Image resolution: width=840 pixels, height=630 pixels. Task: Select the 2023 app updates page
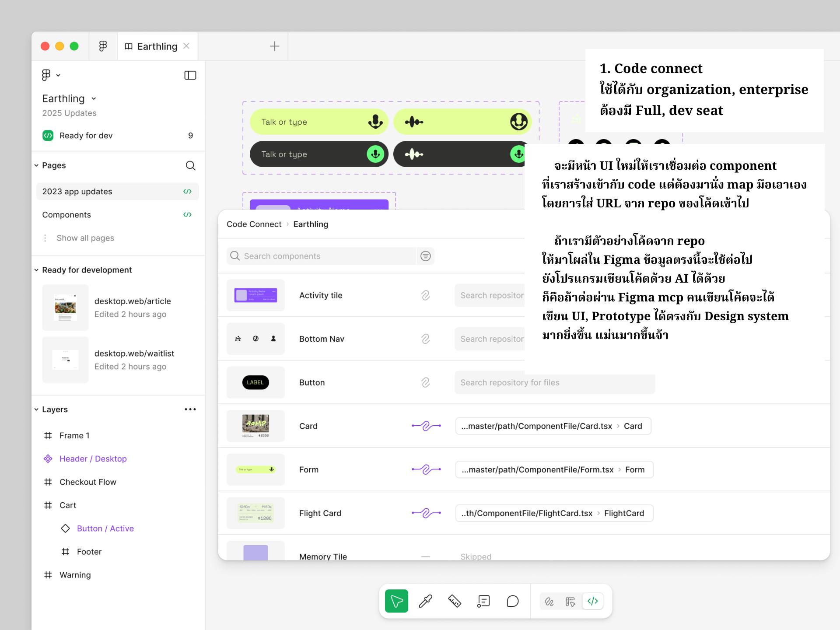pos(117,192)
